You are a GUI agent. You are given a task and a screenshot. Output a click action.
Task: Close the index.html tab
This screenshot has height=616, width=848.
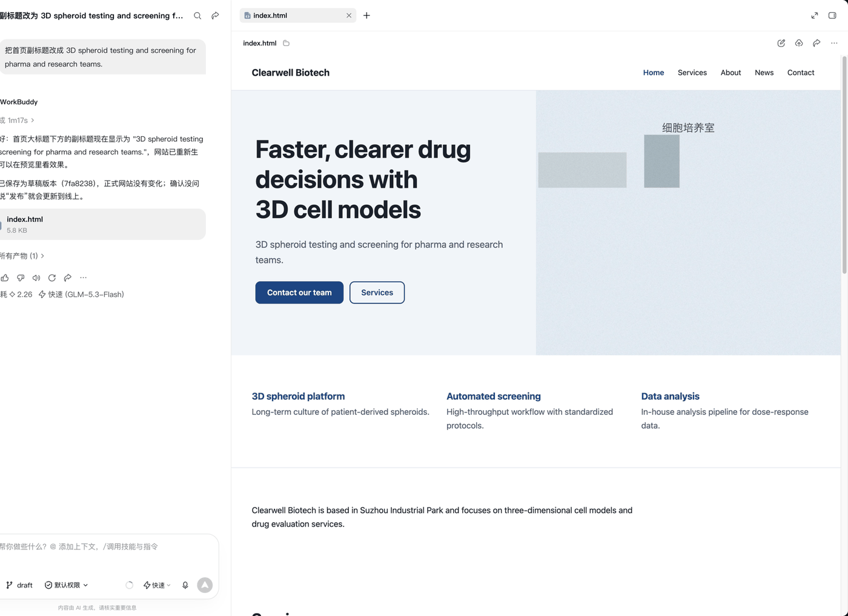coord(349,16)
